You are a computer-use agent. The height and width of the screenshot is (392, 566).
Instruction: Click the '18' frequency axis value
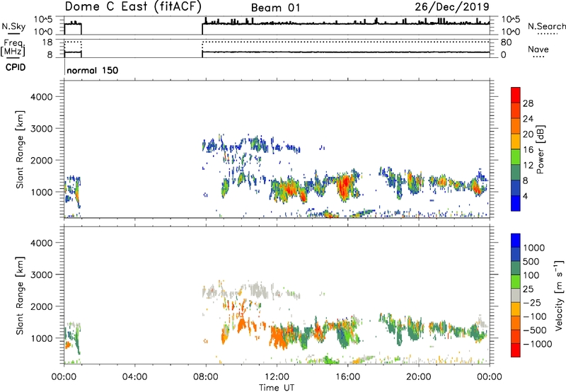click(47, 42)
